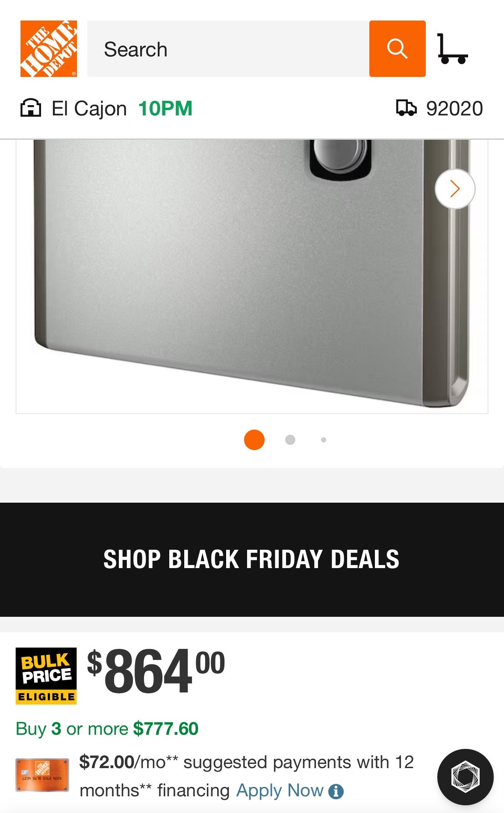Change store from El Cajon
Image resolution: width=504 pixels, height=813 pixels.
tap(89, 109)
